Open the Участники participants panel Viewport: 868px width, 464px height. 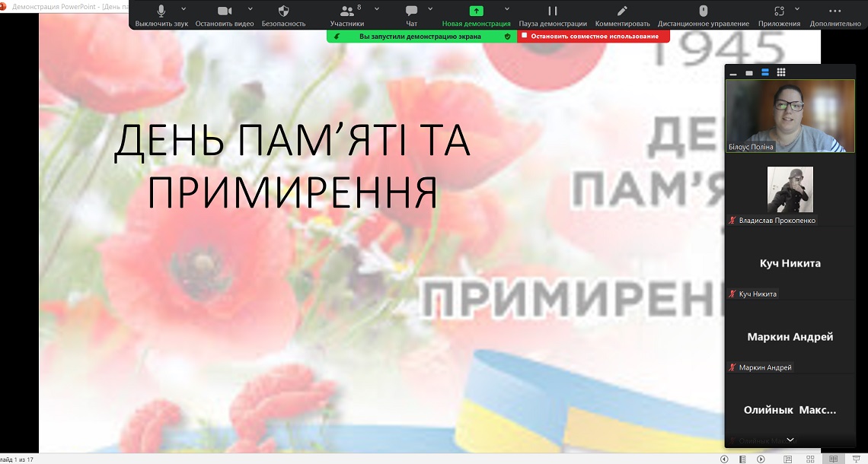(x=347, y=15)
